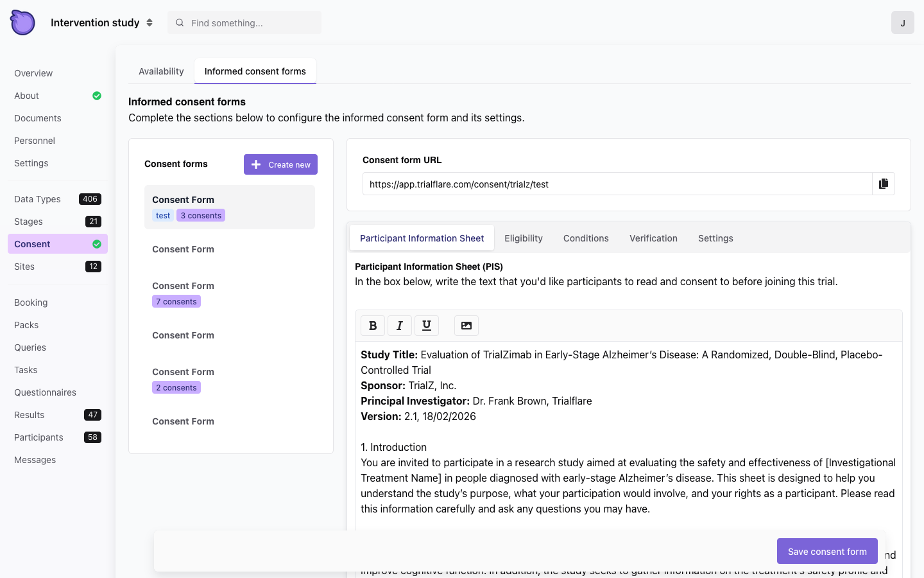Open the consent form Settings tab

coord(715,238)
